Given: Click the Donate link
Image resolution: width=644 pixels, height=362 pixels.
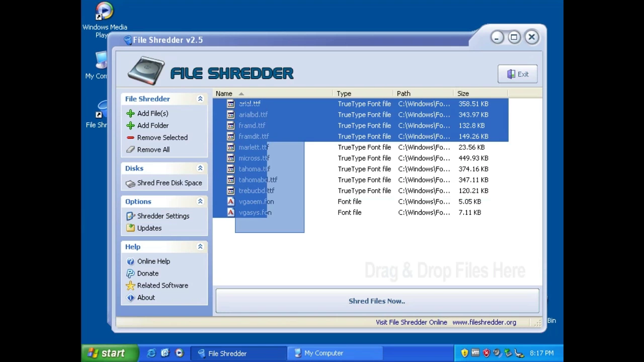Looking at the screenshot, I should click(x=148, y=274).
